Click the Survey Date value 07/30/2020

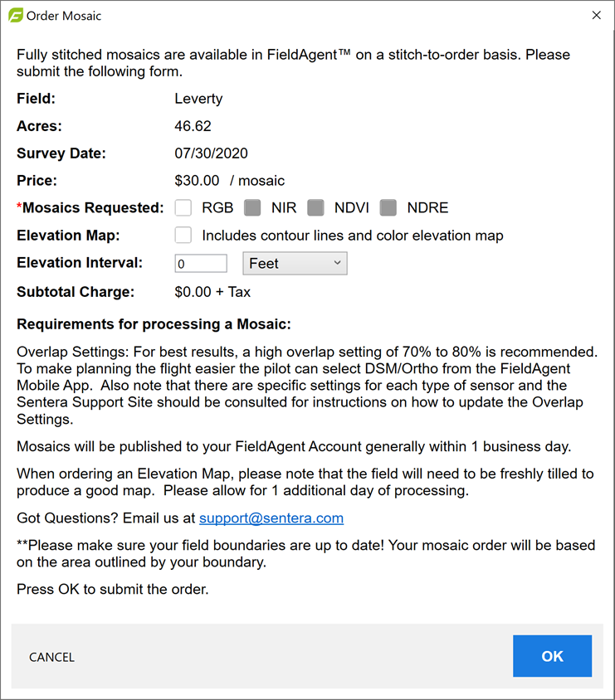pyautogui.click(x=211, y=153)
